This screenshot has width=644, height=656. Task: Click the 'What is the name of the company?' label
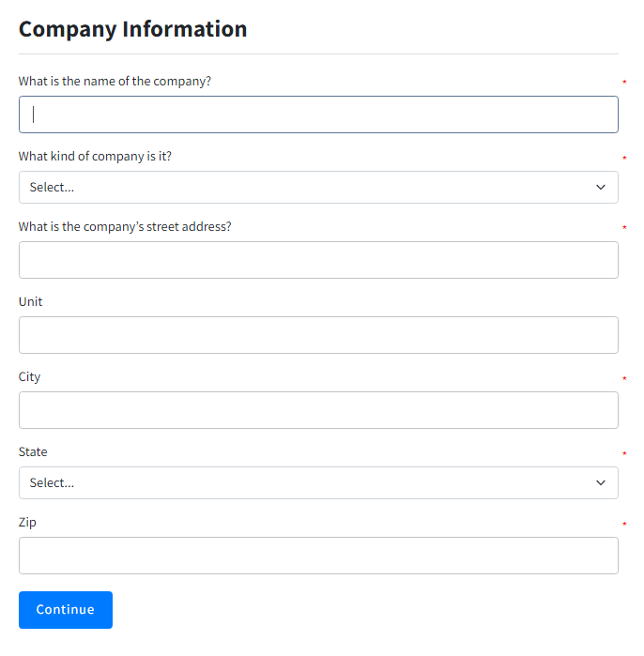115,82
